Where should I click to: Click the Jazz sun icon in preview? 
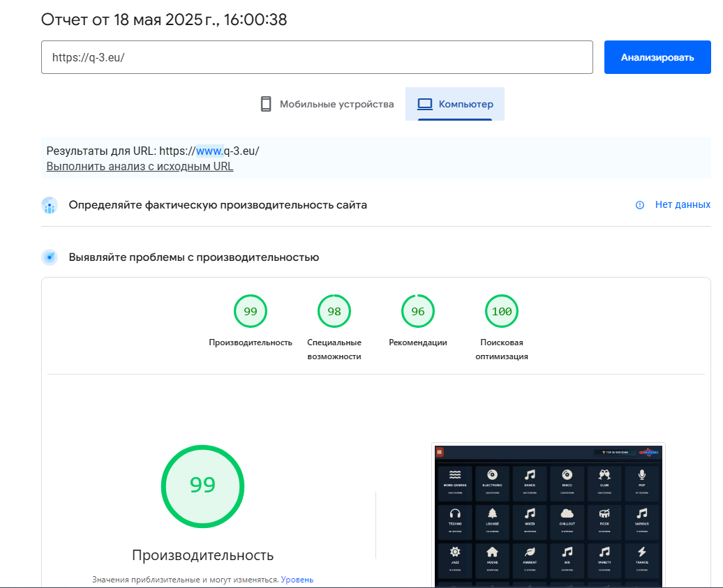(x=455, y=552)
